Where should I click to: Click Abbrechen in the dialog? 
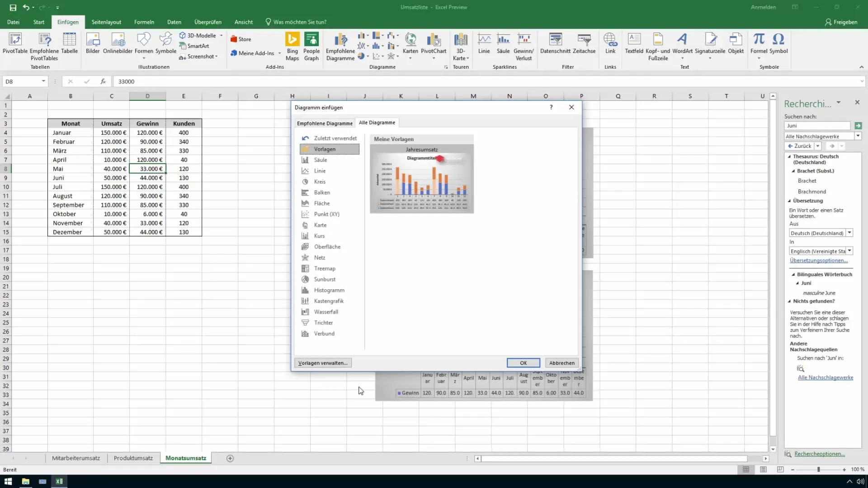pyautogui.click(x=562, y=363)
